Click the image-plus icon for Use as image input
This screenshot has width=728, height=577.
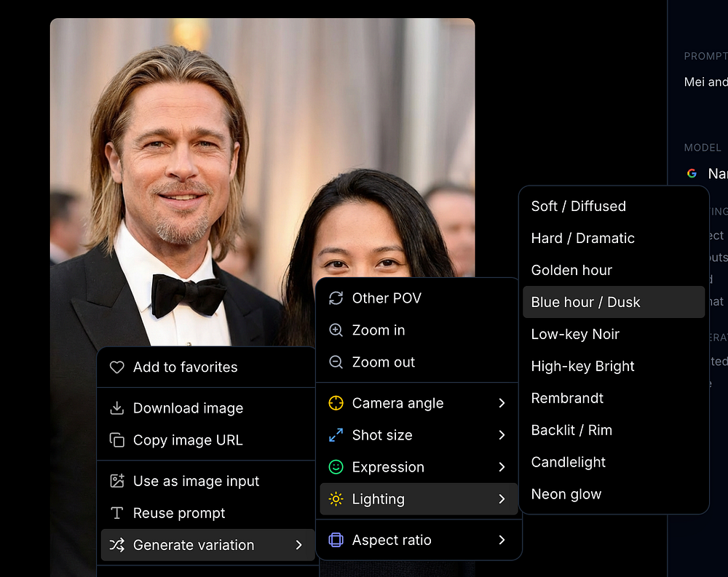point(117,481)
